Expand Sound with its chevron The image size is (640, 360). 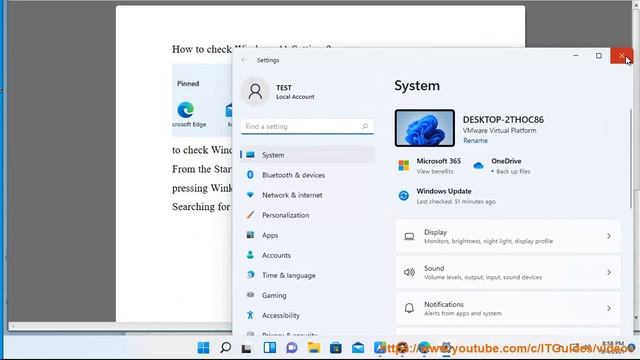pos(609,272)
